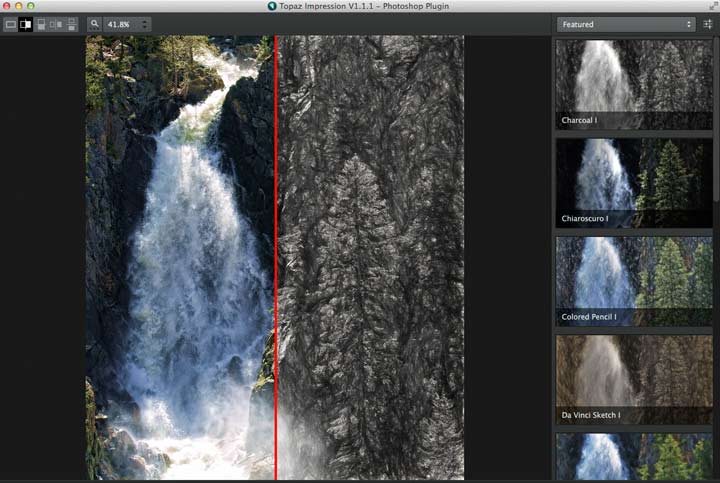This screenshot has height=483, width=720.
Task: Open the Featured effects collection dropdown
Action: coord(625,24)
